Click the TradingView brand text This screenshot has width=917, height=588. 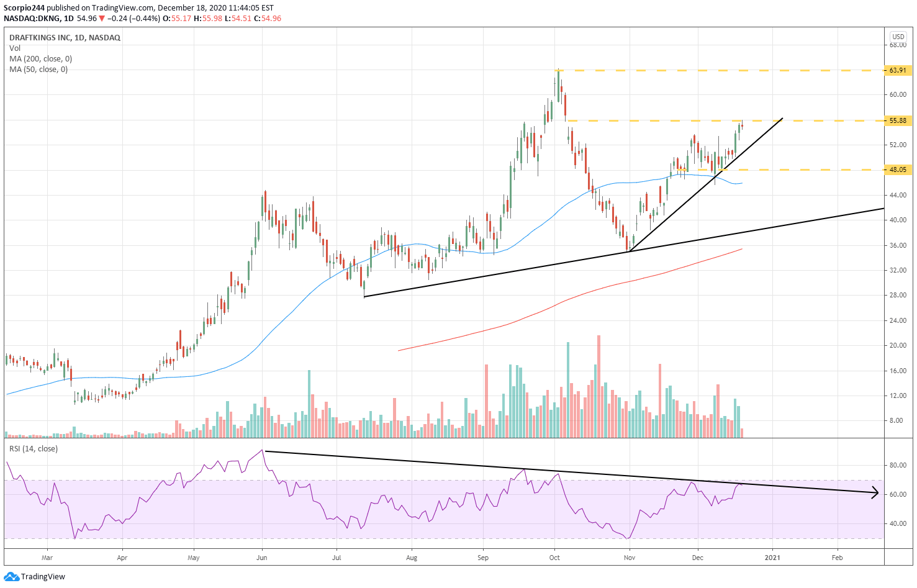(43, 577)
